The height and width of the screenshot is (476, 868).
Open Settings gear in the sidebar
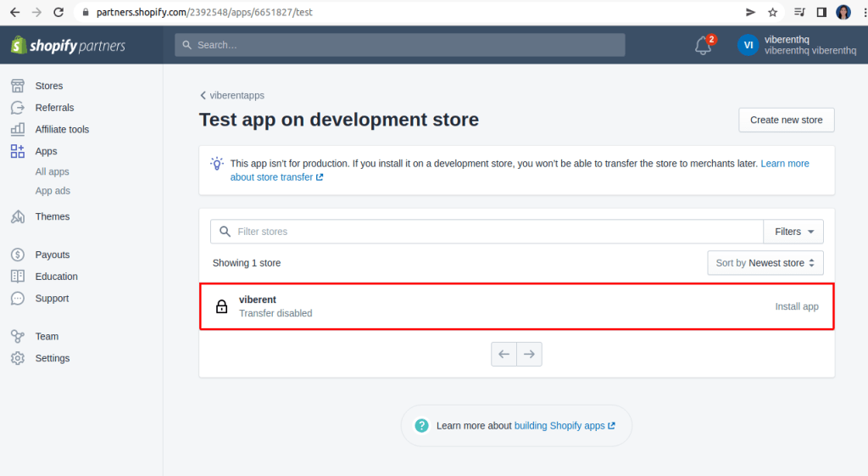18,359
